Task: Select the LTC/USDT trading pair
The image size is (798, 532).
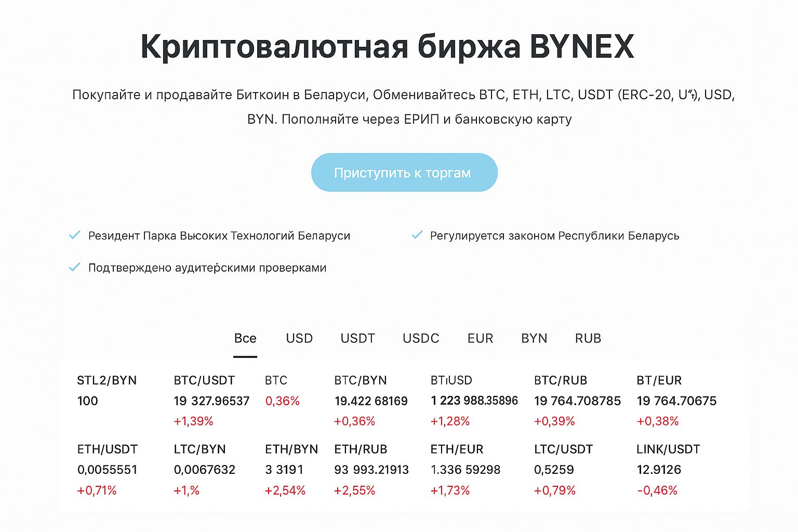Action: pos(564,449)
